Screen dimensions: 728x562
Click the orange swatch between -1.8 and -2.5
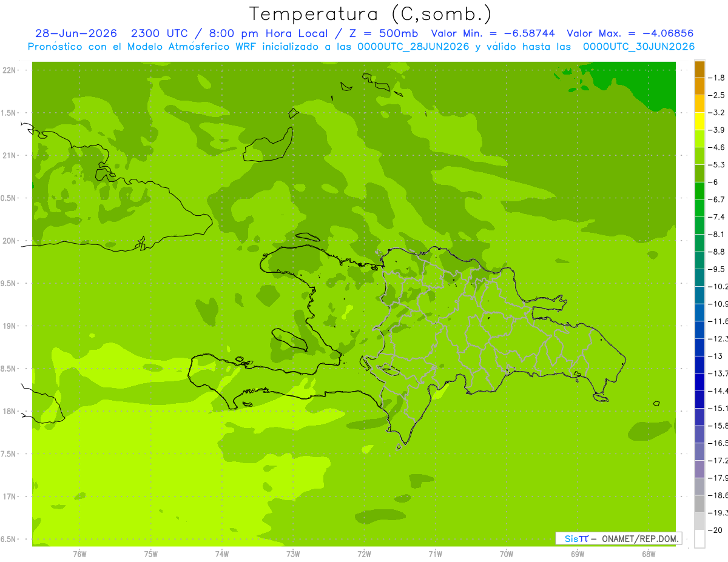click(699, 87)
